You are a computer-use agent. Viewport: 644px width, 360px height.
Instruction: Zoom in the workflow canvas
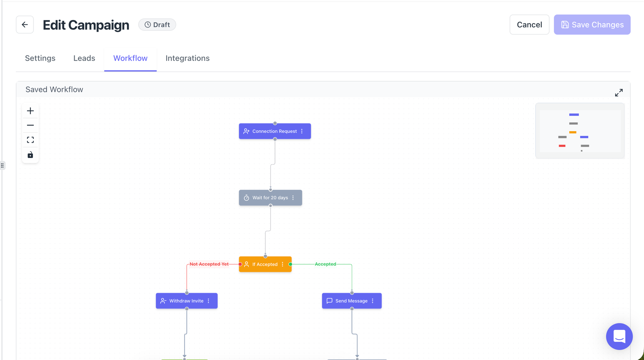click(x=30, y=111)
